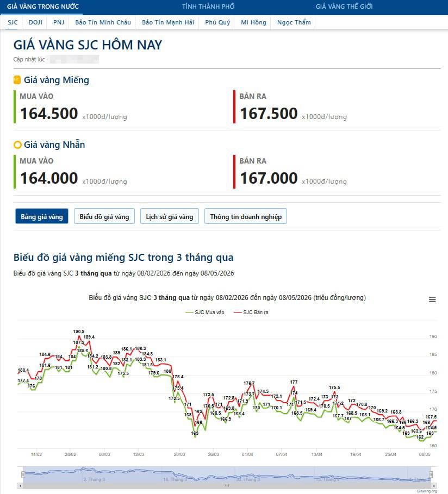This screenshot has width=448, height=494.
Task: Click the Biểu đồ giá vàng button
Action: 104,216
